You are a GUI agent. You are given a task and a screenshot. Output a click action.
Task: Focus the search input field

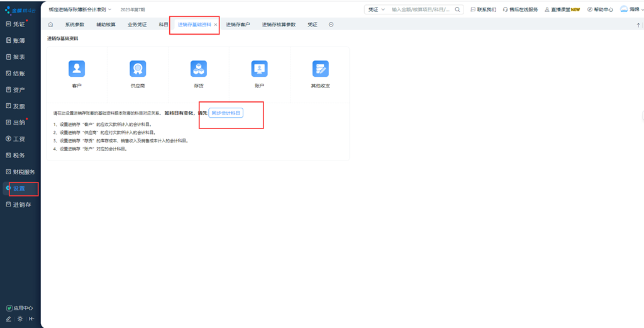(421, 9)
